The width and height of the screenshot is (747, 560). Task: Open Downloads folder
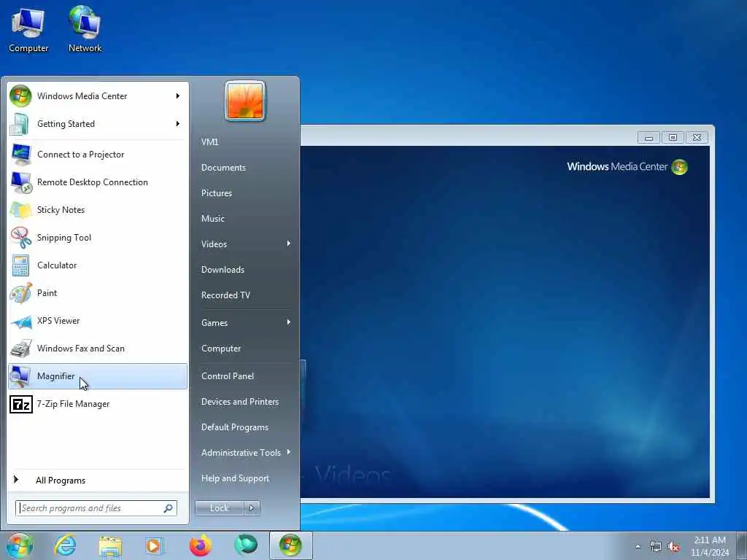click(x=222, y=270)
